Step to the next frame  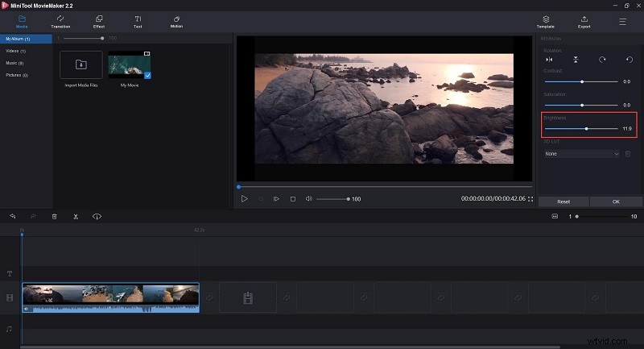[276, 199]
